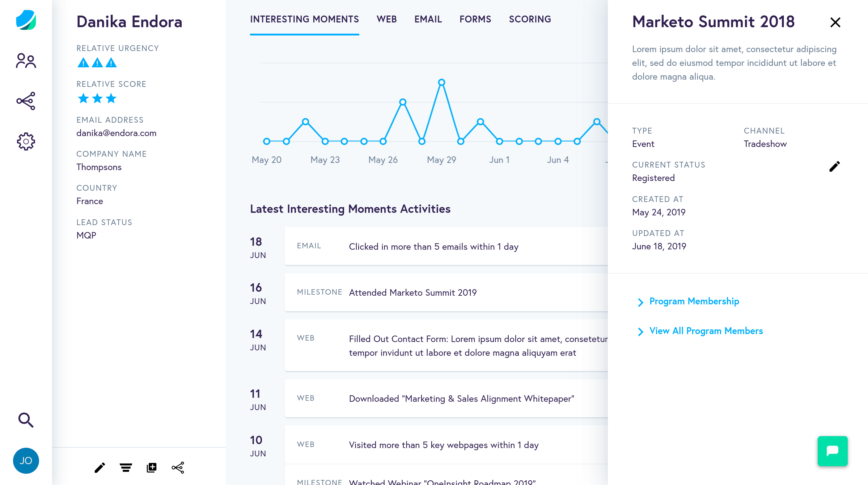
Task: Click the search magnifier icon
Action: (26, 420)
